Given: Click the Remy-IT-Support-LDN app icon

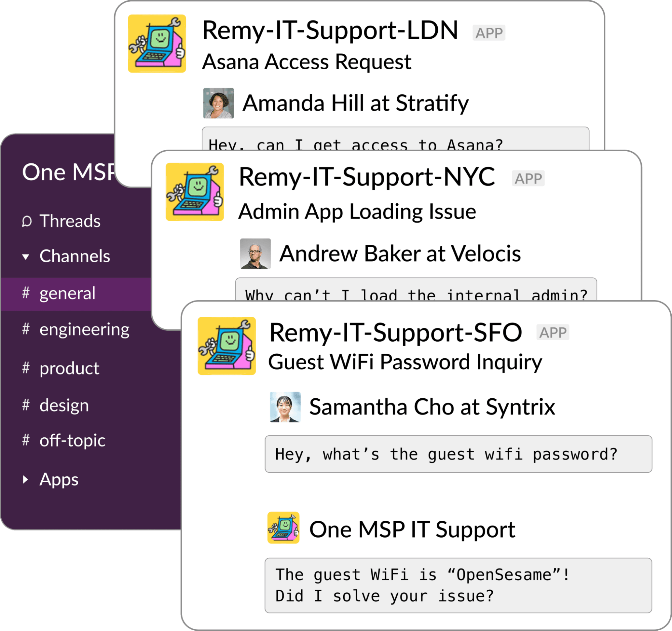Looking at the screenshot, I should point(157,43).
